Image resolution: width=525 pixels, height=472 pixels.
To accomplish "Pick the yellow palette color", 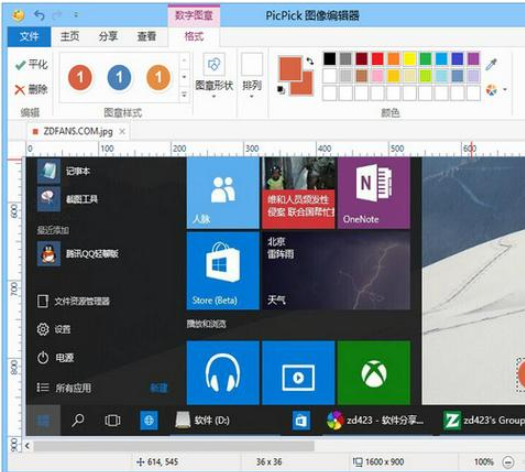I will point(409,59).
